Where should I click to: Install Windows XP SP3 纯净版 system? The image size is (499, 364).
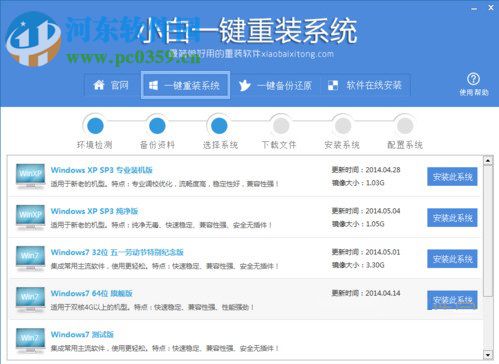452,218
